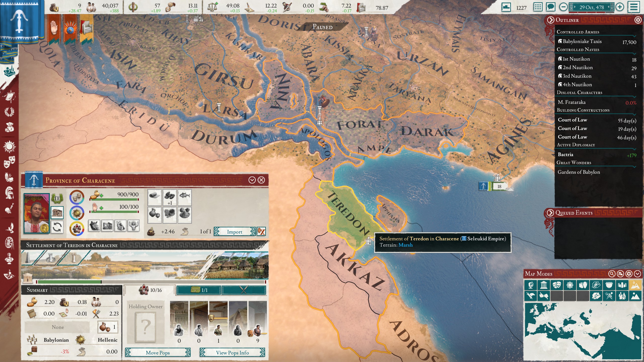Click the Move Pops button

pos(158,353)
